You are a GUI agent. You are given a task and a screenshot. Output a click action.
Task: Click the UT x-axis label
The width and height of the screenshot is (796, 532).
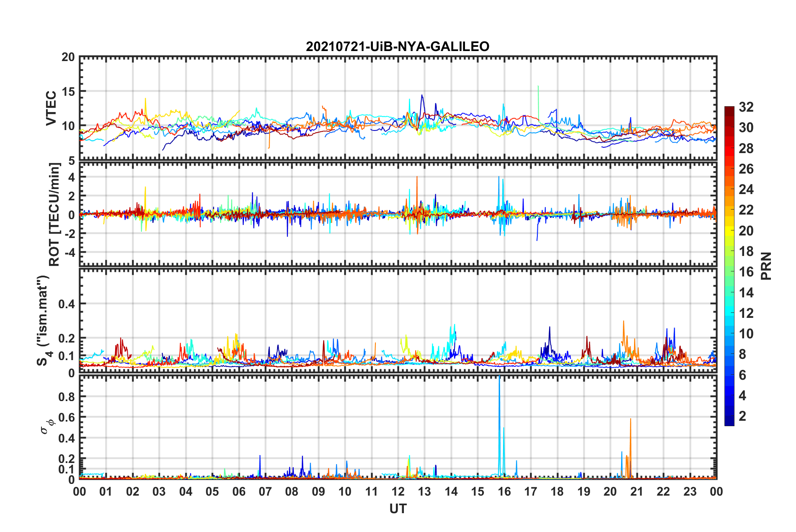click(x=398, y=509)
